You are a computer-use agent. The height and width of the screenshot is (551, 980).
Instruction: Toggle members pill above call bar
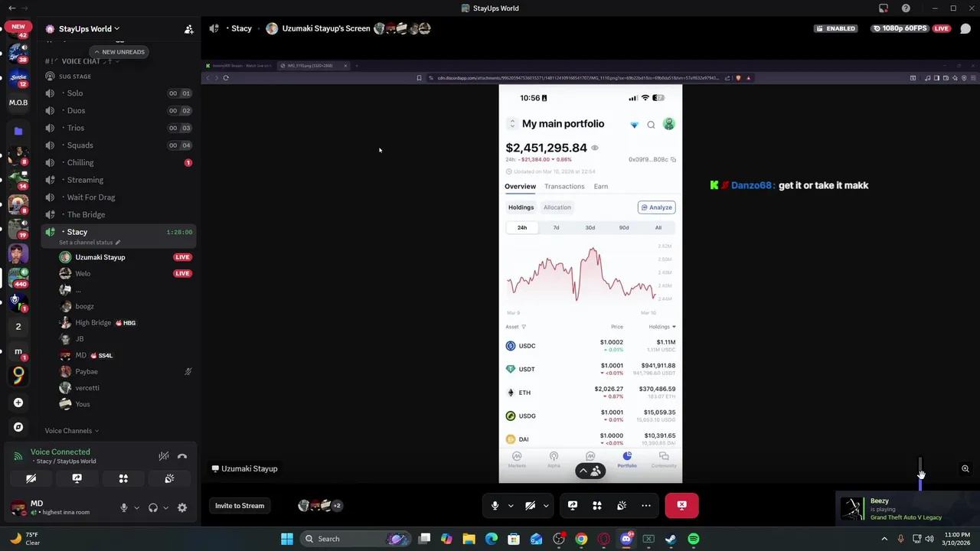[590, 471]
